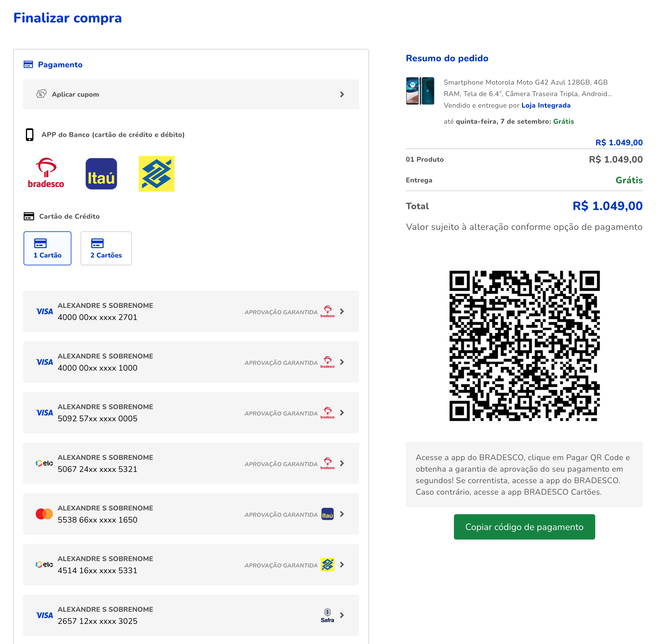
Task: Click the Mastercard icon on card ending 1650
Action: pyautogui.click(x=44, y=514)
